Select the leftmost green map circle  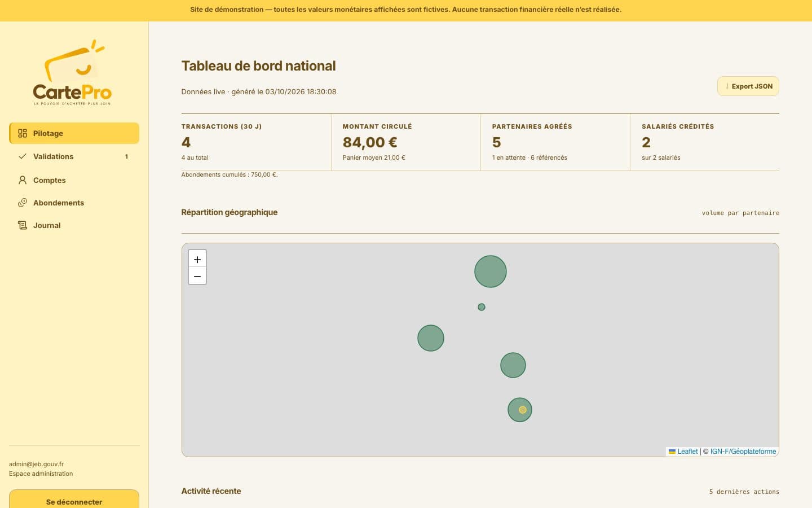431,338
